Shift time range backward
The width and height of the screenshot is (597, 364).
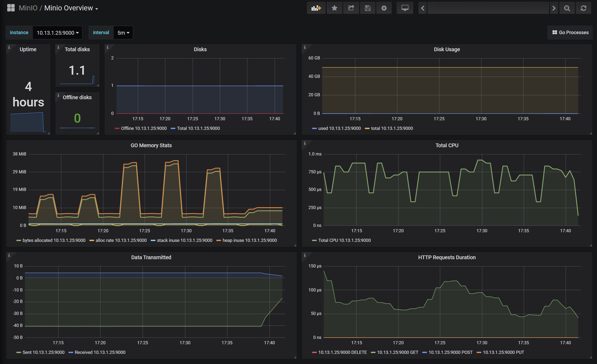click(423, 8)
